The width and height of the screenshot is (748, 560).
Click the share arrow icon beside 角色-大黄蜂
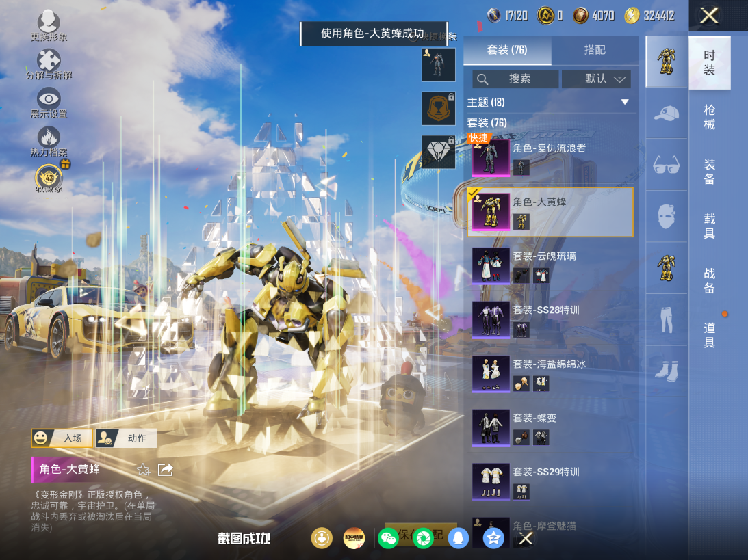point(165,470)
